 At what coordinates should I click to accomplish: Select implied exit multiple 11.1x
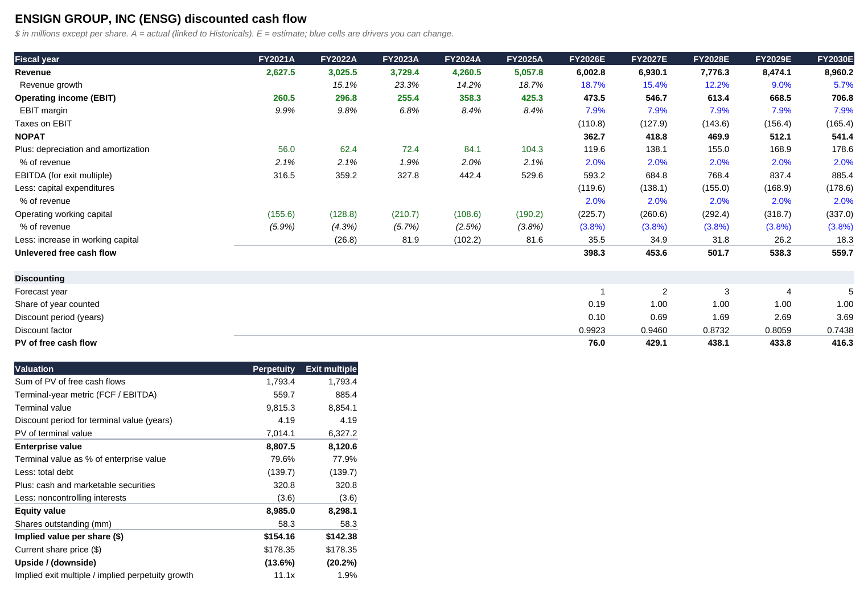285,575
